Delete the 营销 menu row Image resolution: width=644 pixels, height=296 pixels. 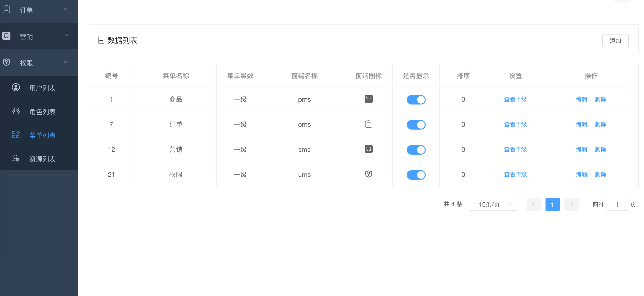(600, 149)
